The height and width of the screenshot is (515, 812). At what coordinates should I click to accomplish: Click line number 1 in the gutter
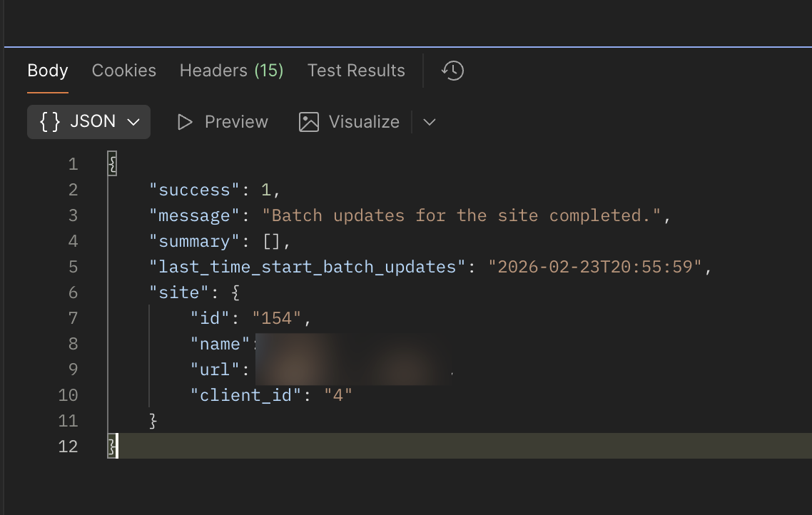coord(73,164)
